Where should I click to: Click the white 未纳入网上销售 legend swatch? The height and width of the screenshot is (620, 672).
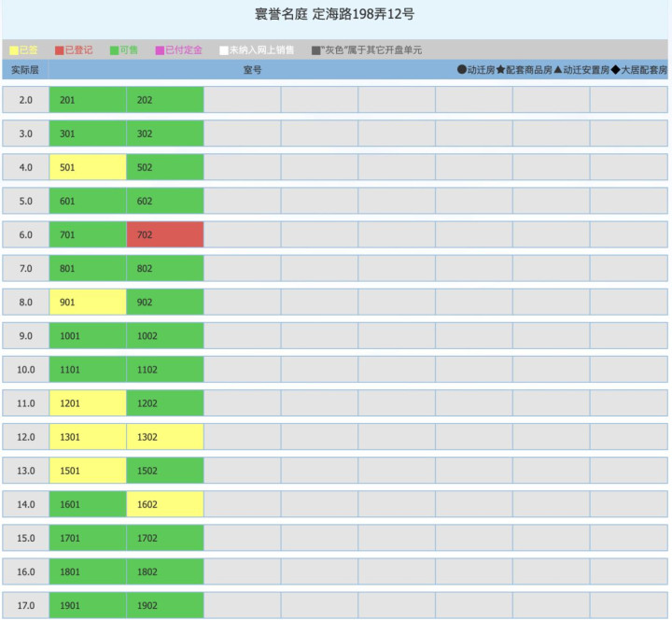(x=224, y=49)
